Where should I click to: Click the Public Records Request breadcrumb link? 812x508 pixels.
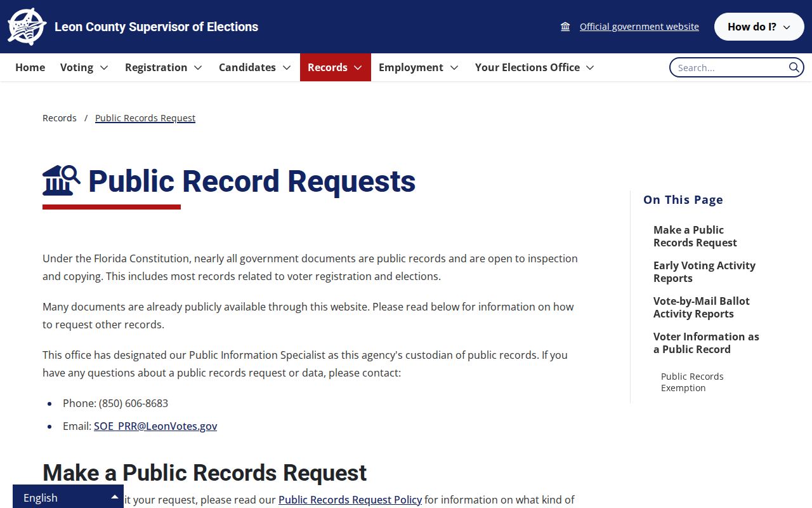[x=145, y=118]
